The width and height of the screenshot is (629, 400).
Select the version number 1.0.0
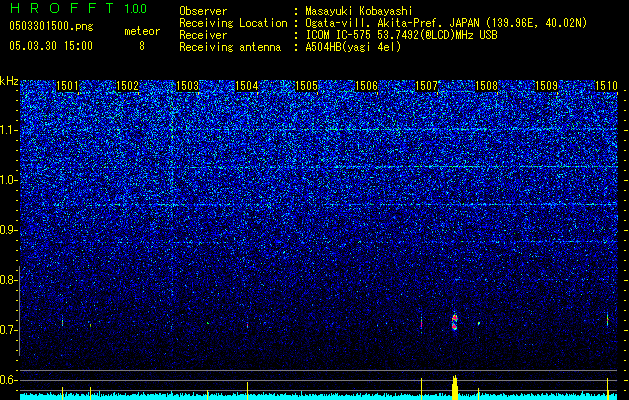coord(136,9)
